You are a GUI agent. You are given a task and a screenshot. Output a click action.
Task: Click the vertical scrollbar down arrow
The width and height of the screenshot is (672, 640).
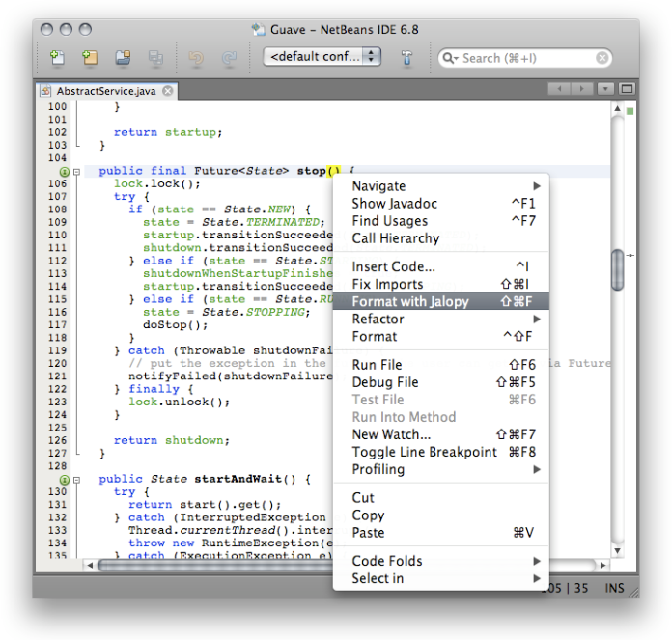click(x=617, y=551)
